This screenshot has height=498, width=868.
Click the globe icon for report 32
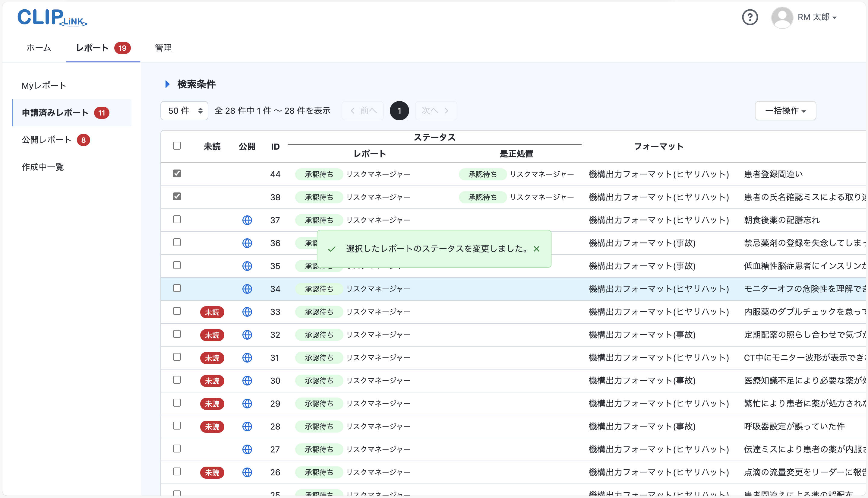[247, 335]
